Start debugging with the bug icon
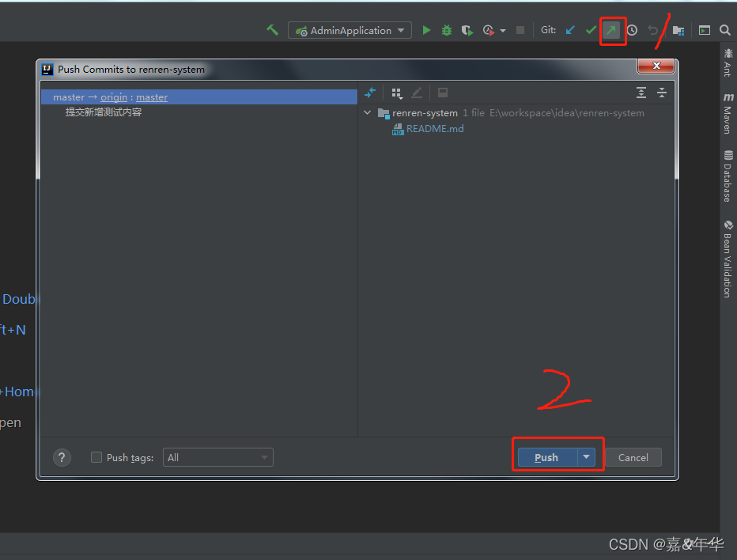 (x=447, y=31)
